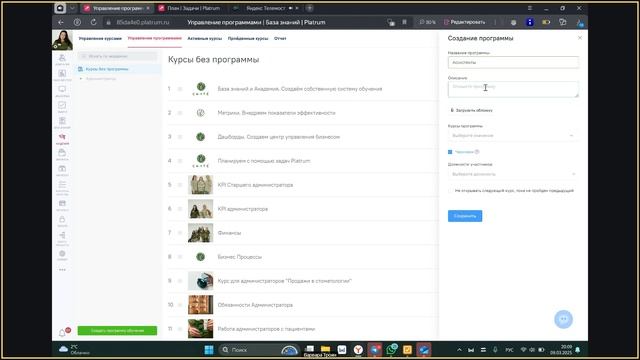Tick the small box in 'Финансы' row

pyautogui.click(x=180, y=233)
